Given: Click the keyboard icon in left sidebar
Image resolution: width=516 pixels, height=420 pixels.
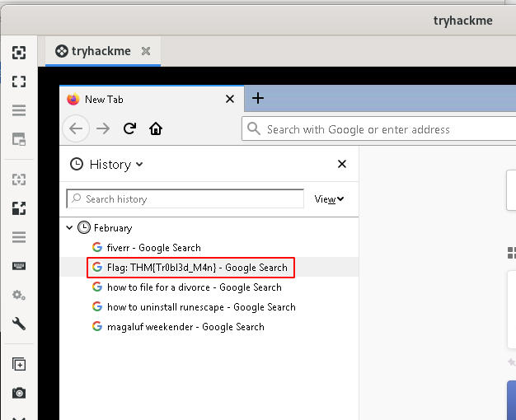Looking at the screenshot, I should pos(19,266).
